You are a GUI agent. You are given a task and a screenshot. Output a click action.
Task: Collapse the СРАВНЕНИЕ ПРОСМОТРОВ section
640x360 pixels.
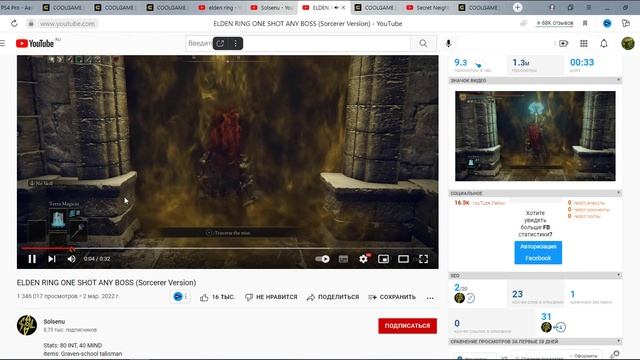[618, 341]
